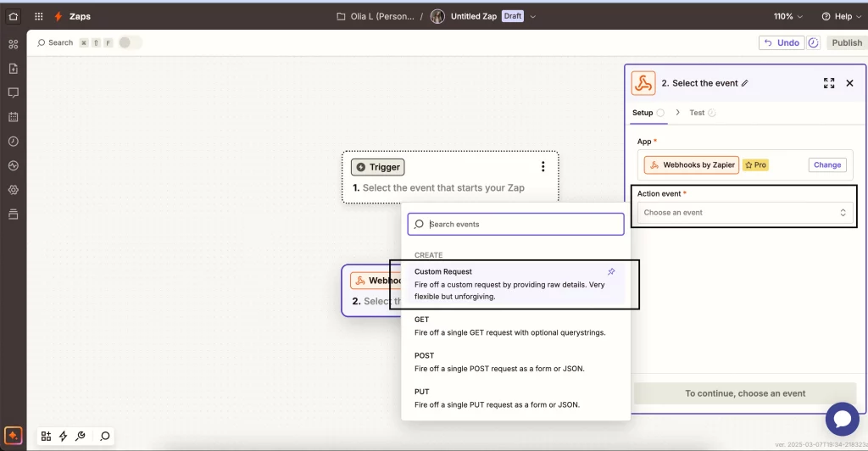Open the Zap file icon in sidebar

(x=14, y=69)
